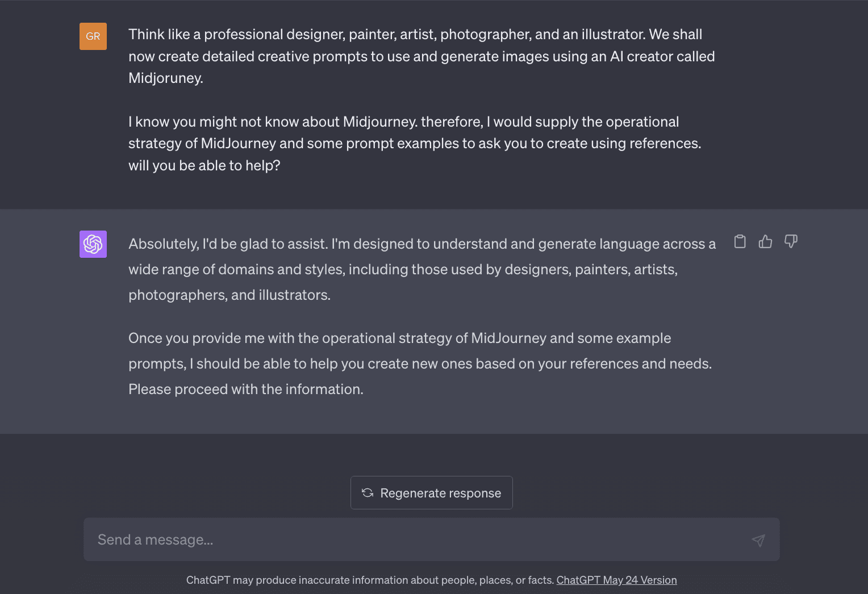The image size is (868, 594).
Task: Click the misspelled word "Midjoruney." in the prompt
Action: [x=166, y=78]
